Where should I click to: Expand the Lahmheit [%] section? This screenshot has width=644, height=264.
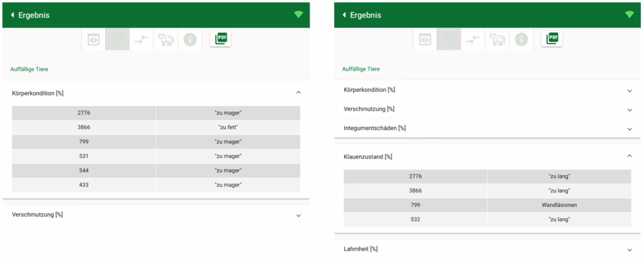tap(630, 249)
